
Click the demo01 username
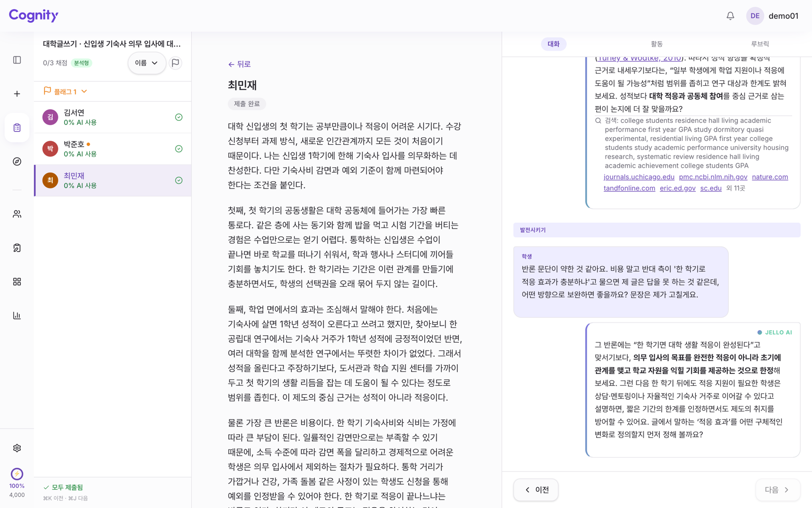pos(783,16)
